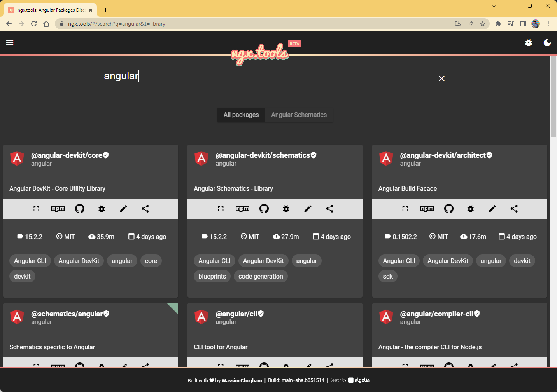557x392 pixels.
Task: Click Angular DevKit chip on architect card
Action: 448,261
